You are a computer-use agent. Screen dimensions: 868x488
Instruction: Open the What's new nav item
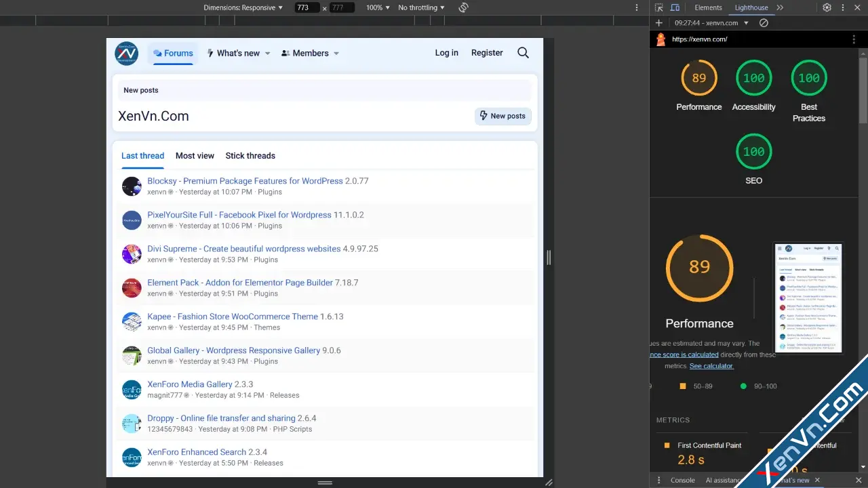click(x=233, y=53)
